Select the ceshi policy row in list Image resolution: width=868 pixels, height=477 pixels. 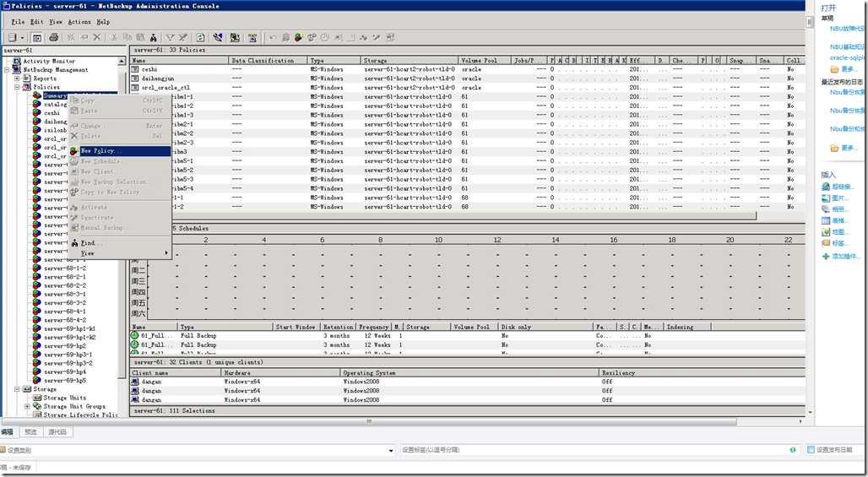[x=467, y=70]
